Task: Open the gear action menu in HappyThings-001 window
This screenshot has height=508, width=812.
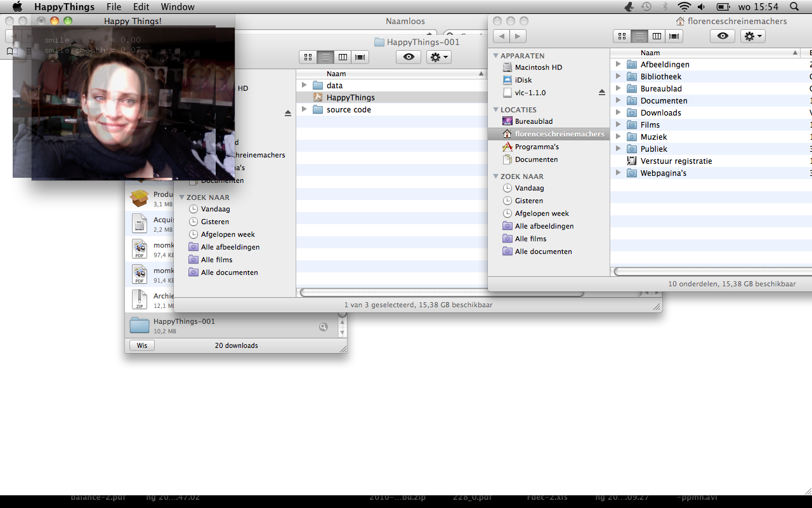Action: coord(438,57)
